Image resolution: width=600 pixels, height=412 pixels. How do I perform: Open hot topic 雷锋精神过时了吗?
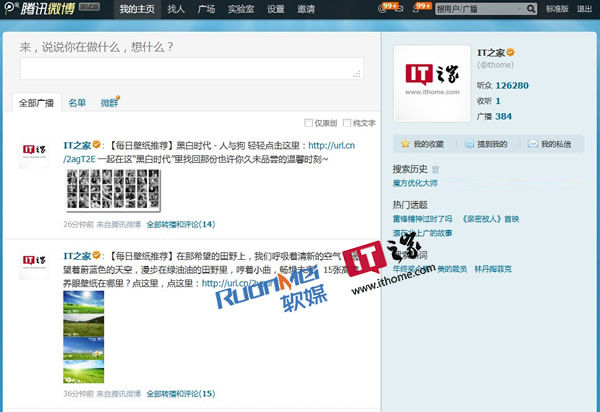click(422, 219)
